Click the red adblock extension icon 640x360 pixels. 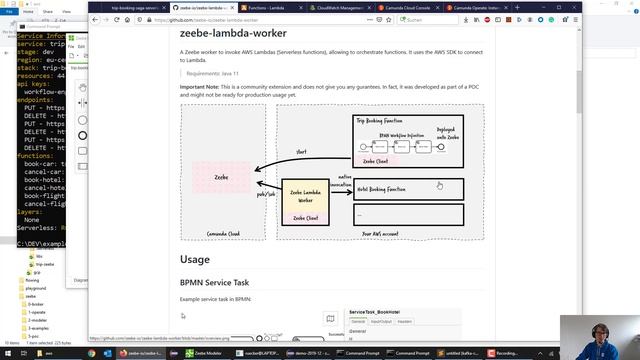(487, 20)
